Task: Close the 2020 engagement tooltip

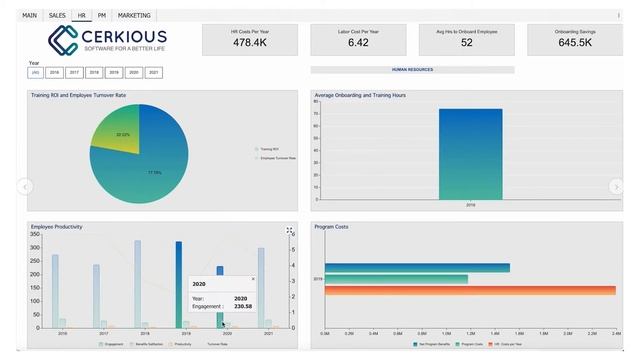Action: pyautogui.click(x=253, y=279)
